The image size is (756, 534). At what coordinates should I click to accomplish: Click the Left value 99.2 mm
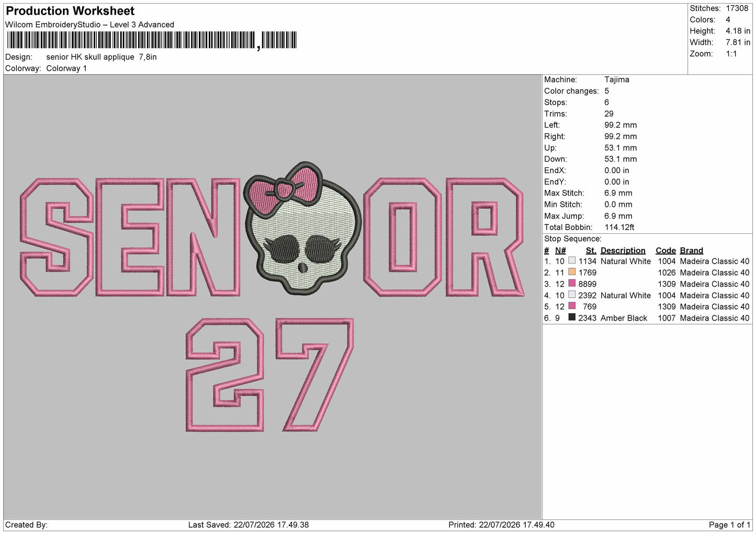pos(620,125)
